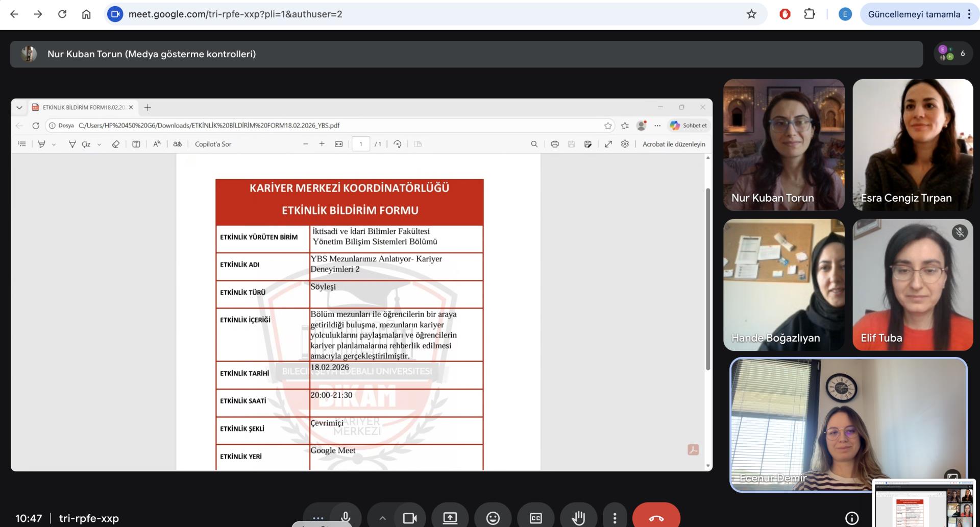Expand the video settings chevron arrow
The height and width of the screenshot is (527, 980).
click(x=382, y=518)
